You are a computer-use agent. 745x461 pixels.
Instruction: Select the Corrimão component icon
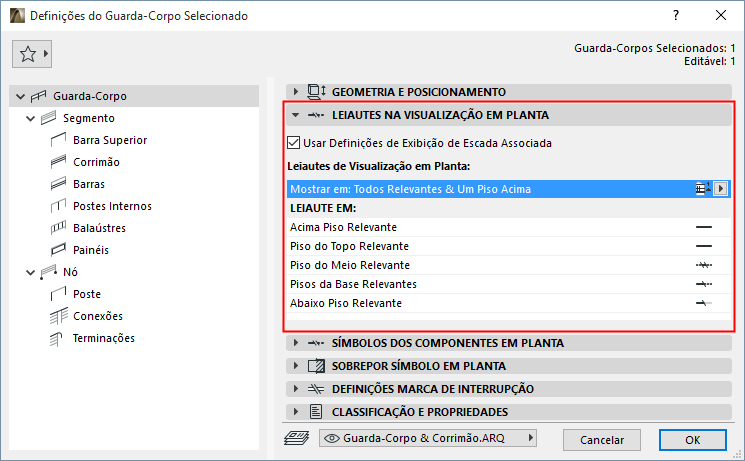click(57, 162)
